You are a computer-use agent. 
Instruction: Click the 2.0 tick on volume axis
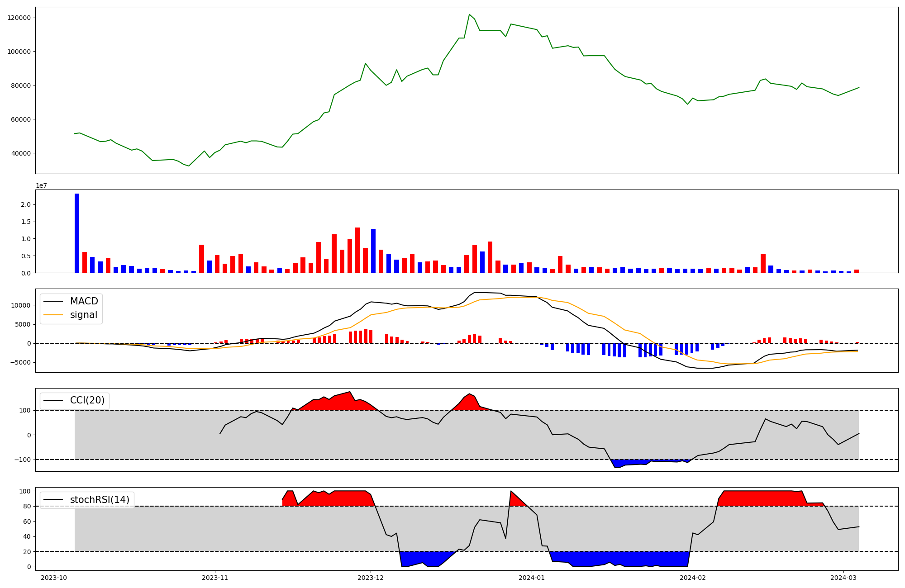pos(26,204)
